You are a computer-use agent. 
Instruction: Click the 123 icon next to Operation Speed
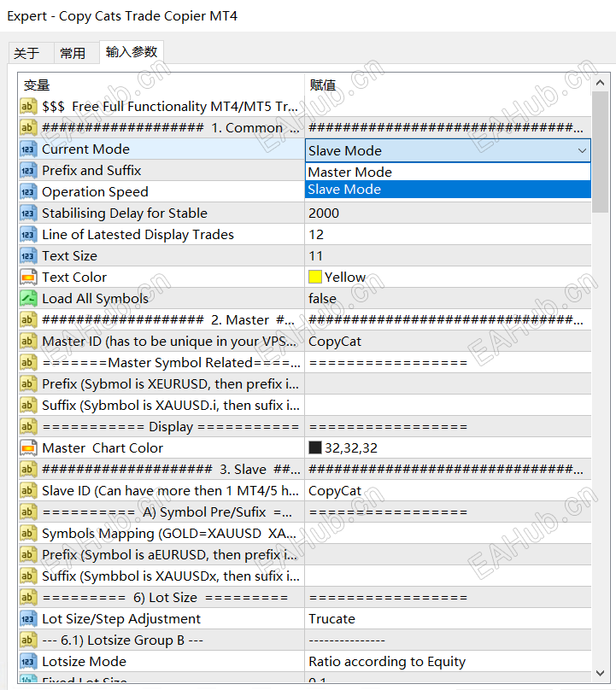click(27, 192)
